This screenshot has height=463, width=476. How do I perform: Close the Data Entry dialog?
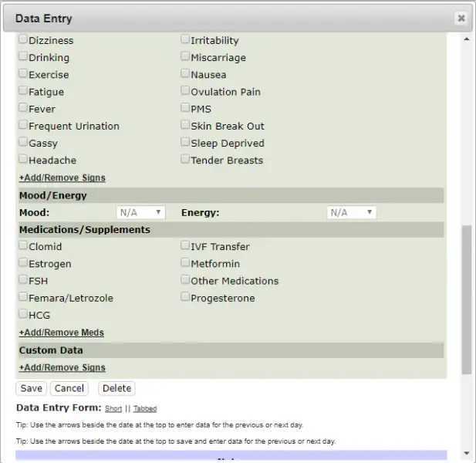click(x=461, y=19)
